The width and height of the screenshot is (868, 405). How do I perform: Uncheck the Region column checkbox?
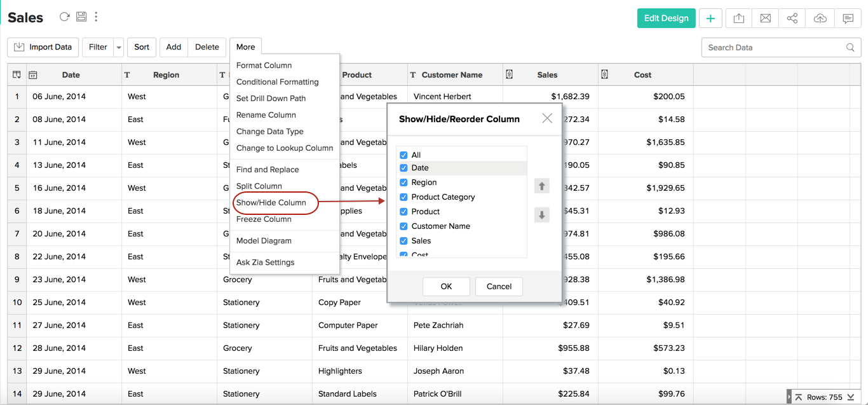tap(403, 182)
